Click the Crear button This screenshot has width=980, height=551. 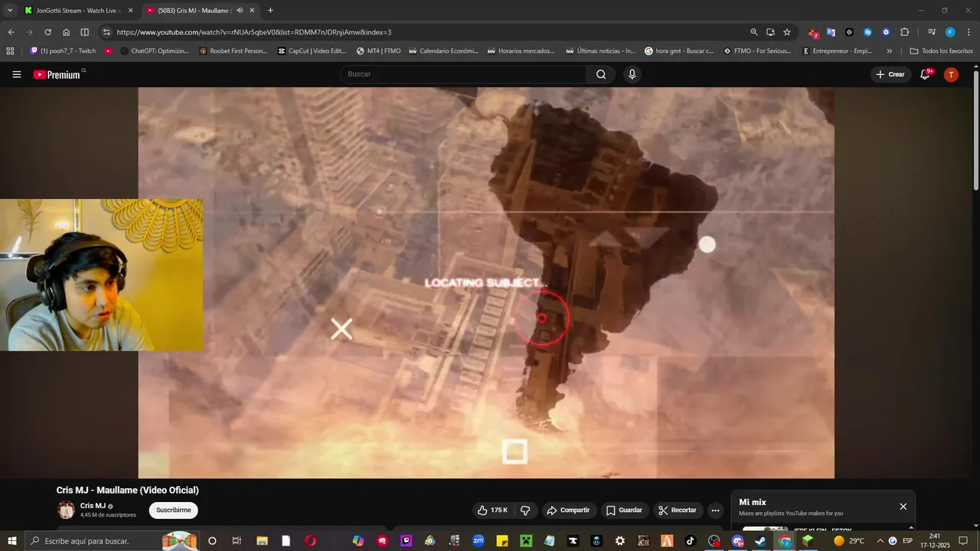(x=890, y=74)
